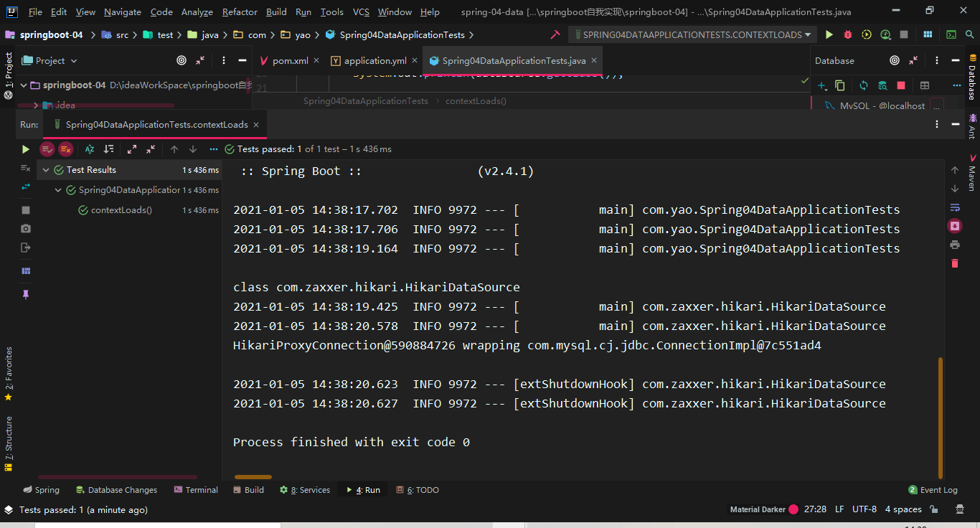
Task: Toggle sort tests alphabetically
Action: pyautogui.click(x=90, y=149)
